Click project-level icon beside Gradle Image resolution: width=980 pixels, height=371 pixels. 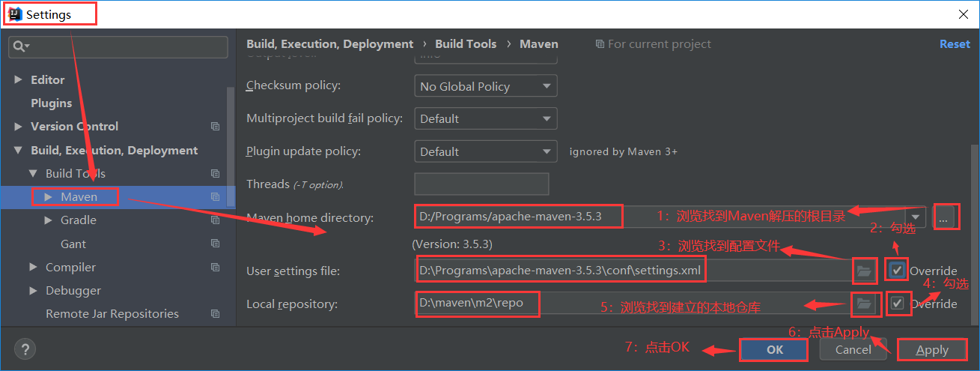point(215,220)
